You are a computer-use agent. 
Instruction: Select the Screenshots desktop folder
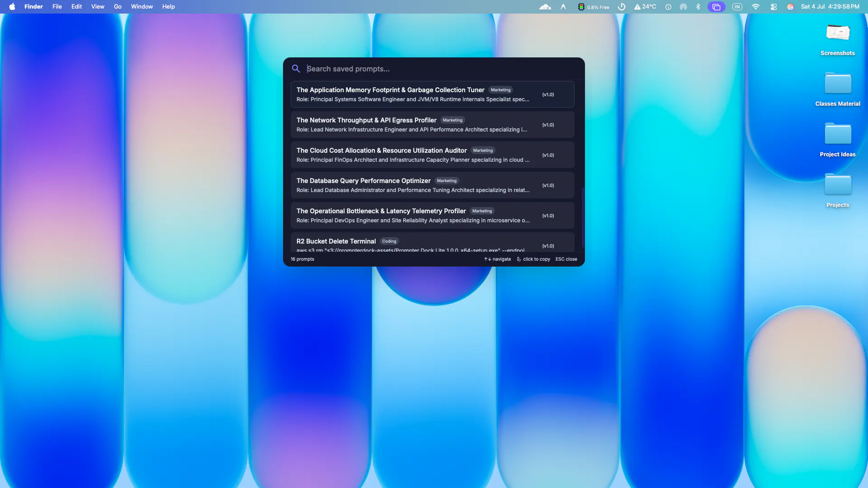(838, 40)
